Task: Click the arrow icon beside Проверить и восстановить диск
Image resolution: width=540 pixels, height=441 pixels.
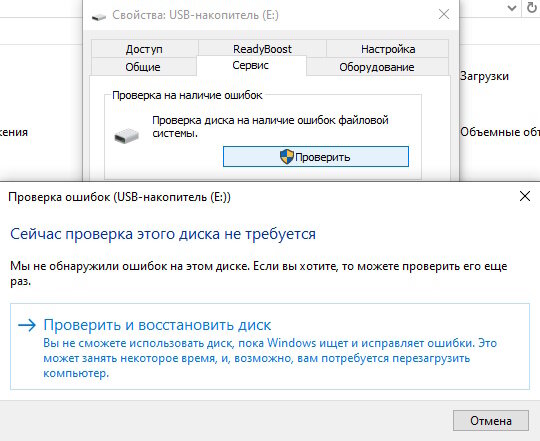Action: click(x=27, y=325)
